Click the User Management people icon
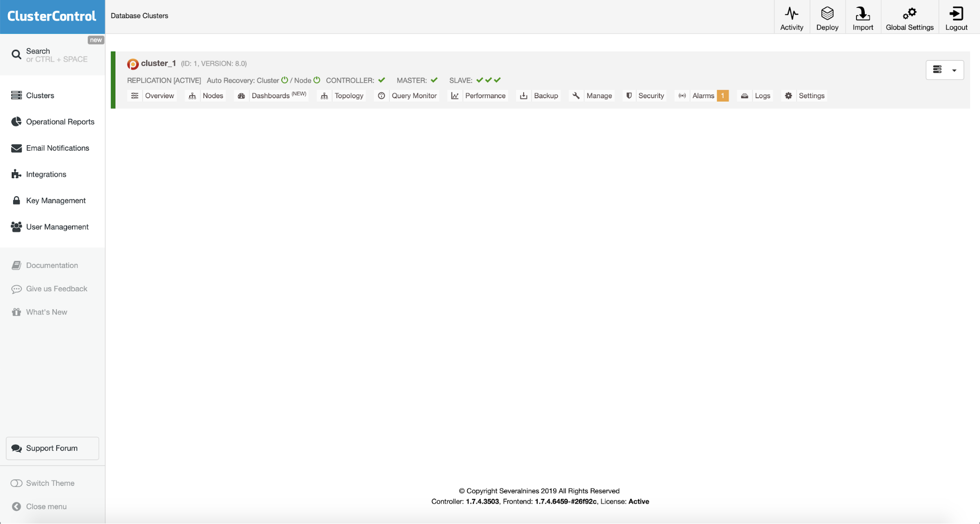 pyautogui.click(x=16, y=227)
